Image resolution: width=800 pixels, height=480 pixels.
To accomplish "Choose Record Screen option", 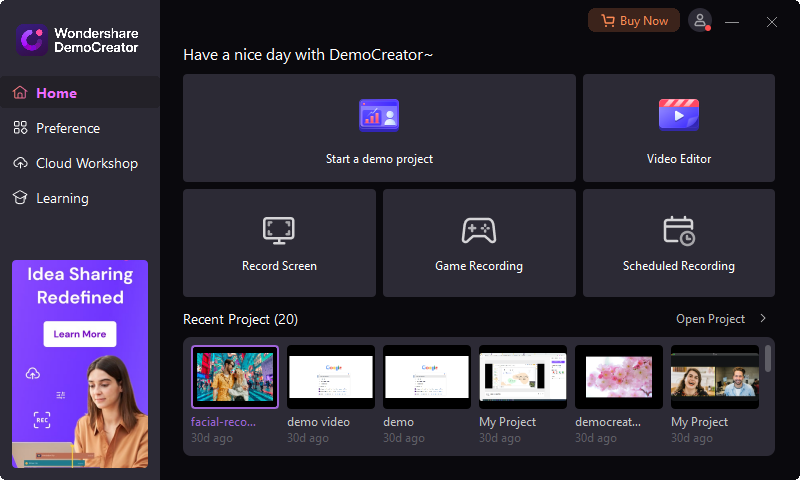I will tap(279, 243).
